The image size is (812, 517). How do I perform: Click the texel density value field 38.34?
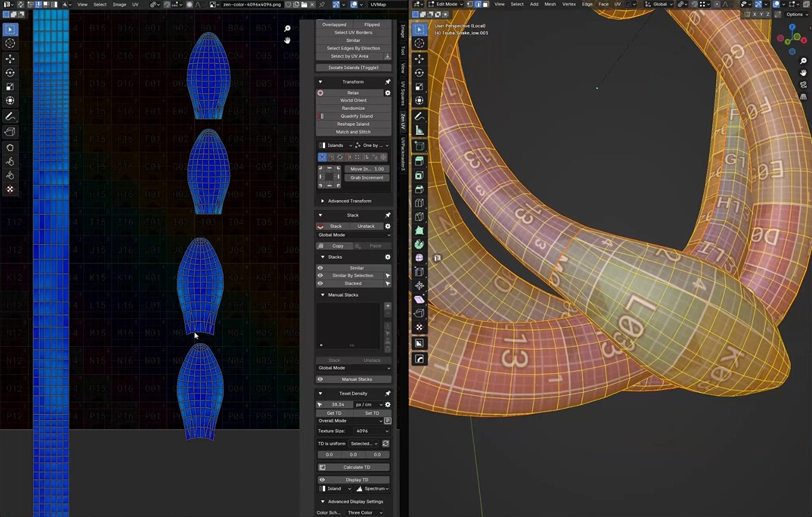(x=338, y=404)
